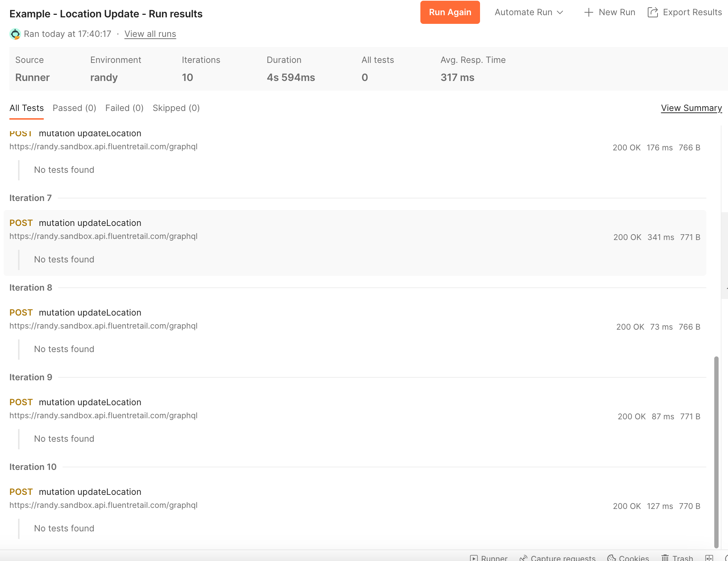Viewport: 728px width, 561px height.
Task: Select the Skipped (0) tab
Action: point(176,108)
